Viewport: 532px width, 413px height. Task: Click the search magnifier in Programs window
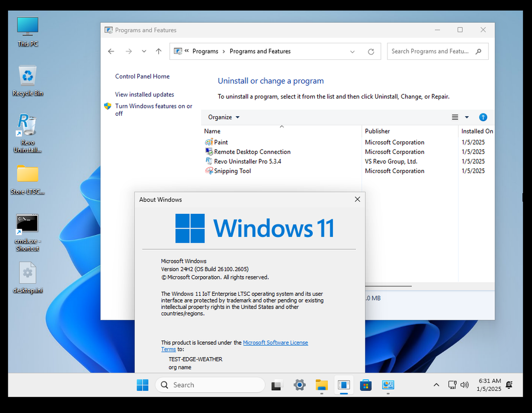[x=478, y=51]
